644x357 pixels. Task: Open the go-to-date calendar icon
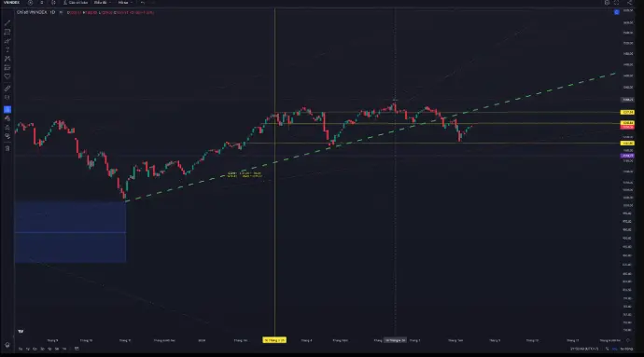click(x=77, y=349)
